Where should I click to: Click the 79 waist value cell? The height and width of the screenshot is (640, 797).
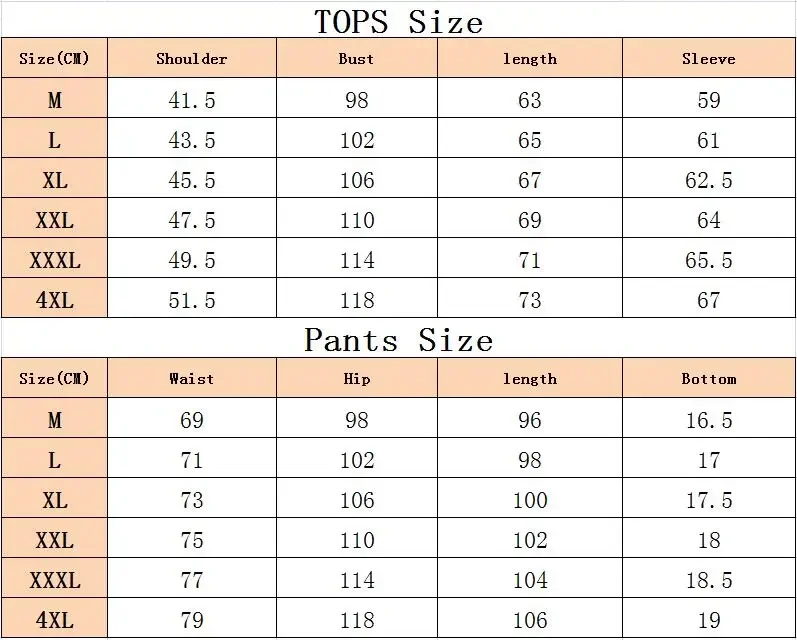pos(191,620)
